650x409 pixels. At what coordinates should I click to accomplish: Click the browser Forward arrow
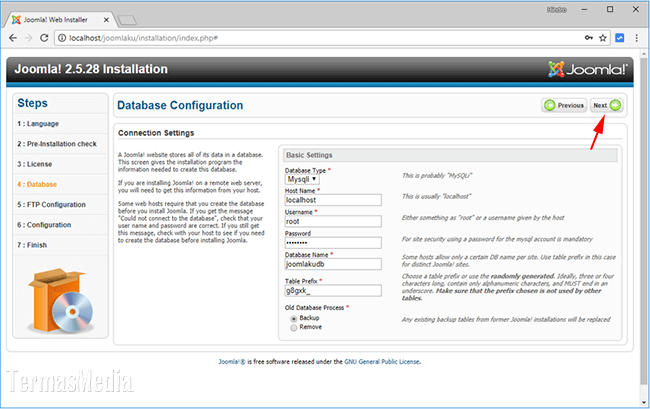28,38
